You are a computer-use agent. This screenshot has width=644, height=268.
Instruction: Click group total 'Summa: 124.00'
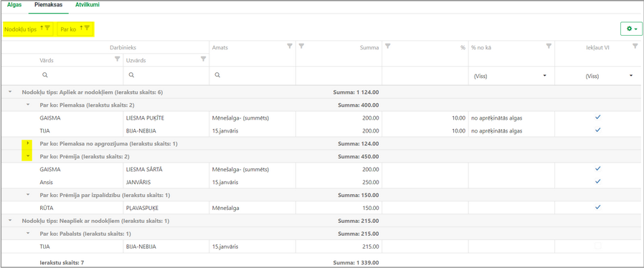tap(358, 143)
